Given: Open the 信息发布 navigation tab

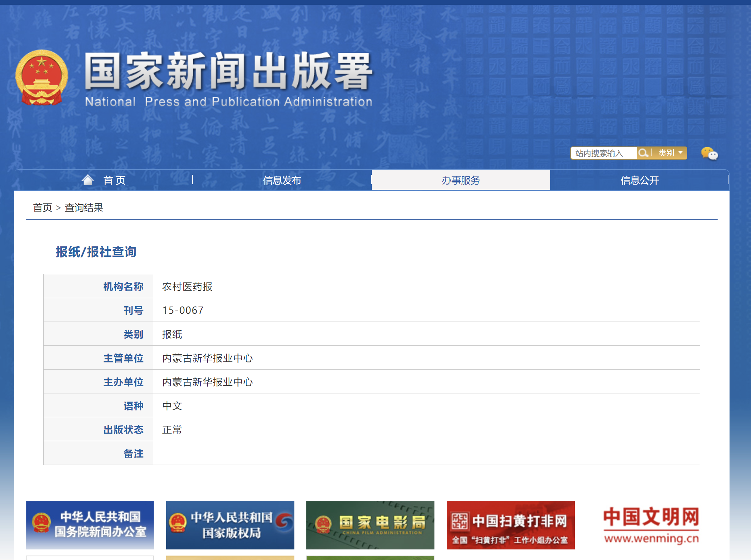Looking at the screenshot, I should (x=282, y=180).
